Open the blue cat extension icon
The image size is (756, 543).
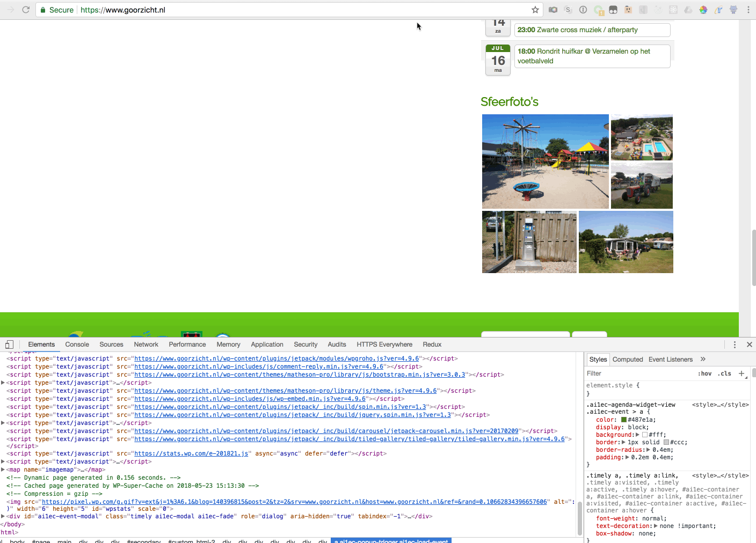pos(733,10)
